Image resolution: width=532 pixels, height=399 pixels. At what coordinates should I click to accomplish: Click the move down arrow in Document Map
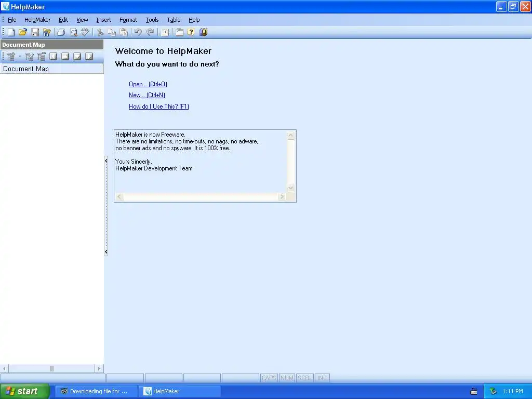[77, 57]
